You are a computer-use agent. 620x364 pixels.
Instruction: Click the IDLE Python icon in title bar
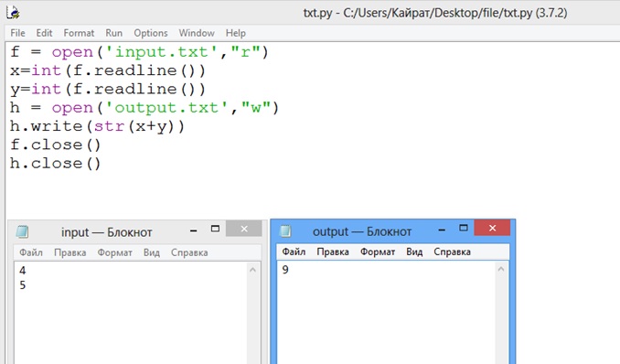[13, 12]
